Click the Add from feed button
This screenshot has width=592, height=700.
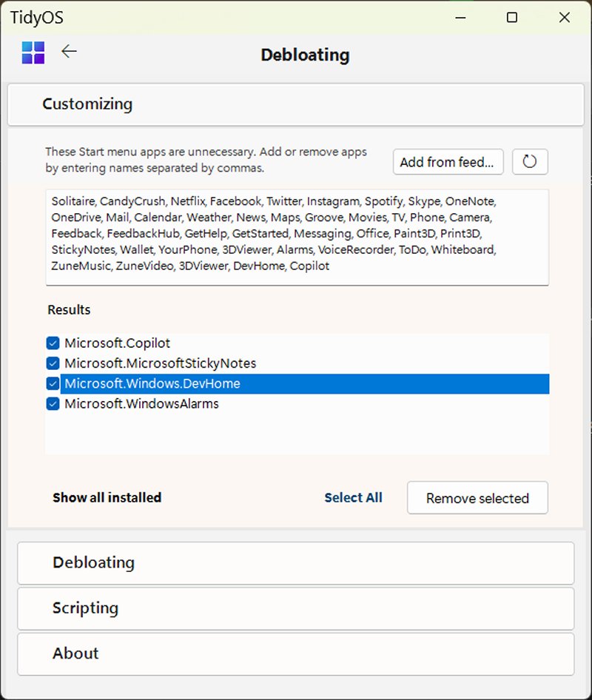447,162
